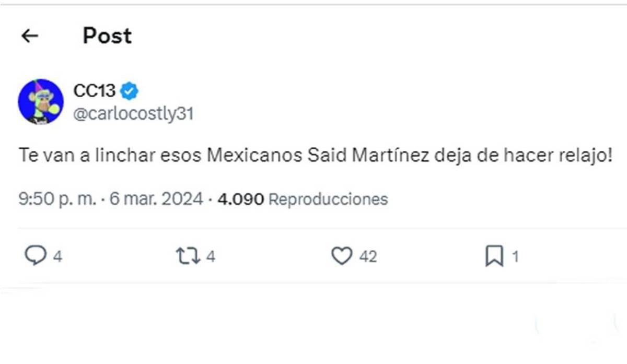Repost using the retweet arrows icon
This screenshot has height=364, width=627.
[188, 256]
